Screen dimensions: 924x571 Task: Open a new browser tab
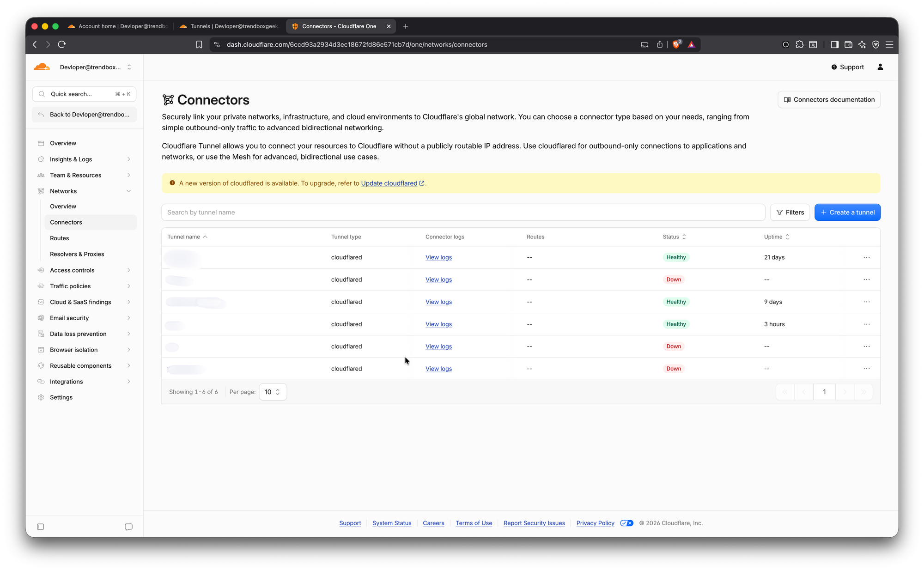tap(406, 26)
